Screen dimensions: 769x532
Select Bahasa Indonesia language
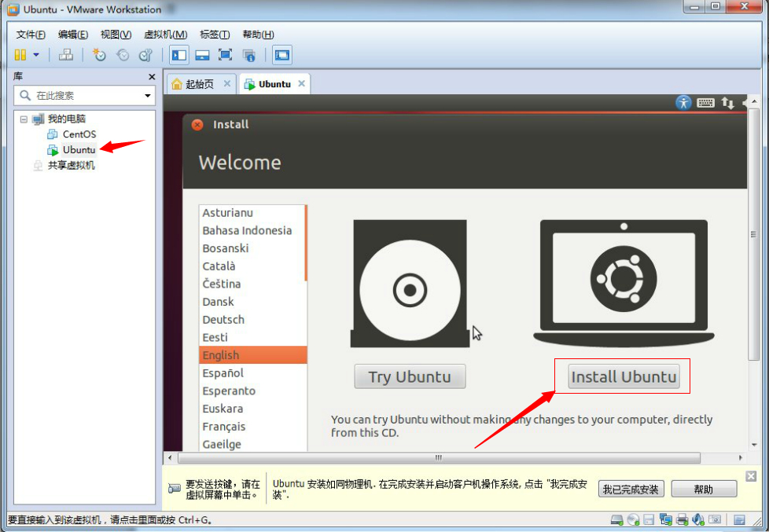pyautogui.click(x=252, y=230)
